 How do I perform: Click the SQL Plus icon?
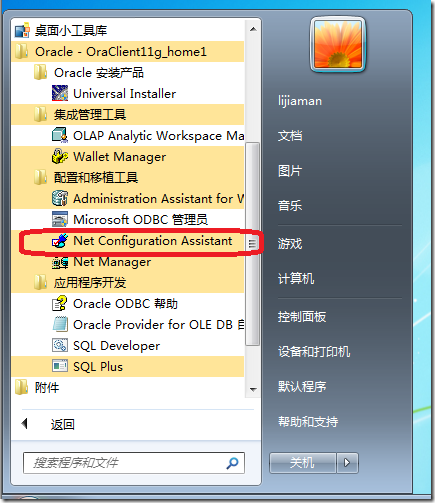click(60, 366)
